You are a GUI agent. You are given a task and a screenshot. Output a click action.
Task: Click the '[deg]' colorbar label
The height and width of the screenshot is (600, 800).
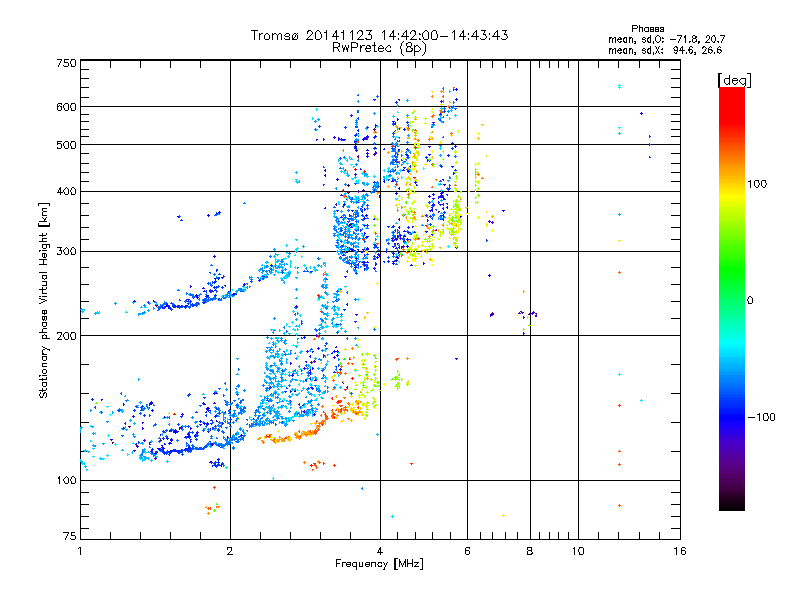pos(734,80)
